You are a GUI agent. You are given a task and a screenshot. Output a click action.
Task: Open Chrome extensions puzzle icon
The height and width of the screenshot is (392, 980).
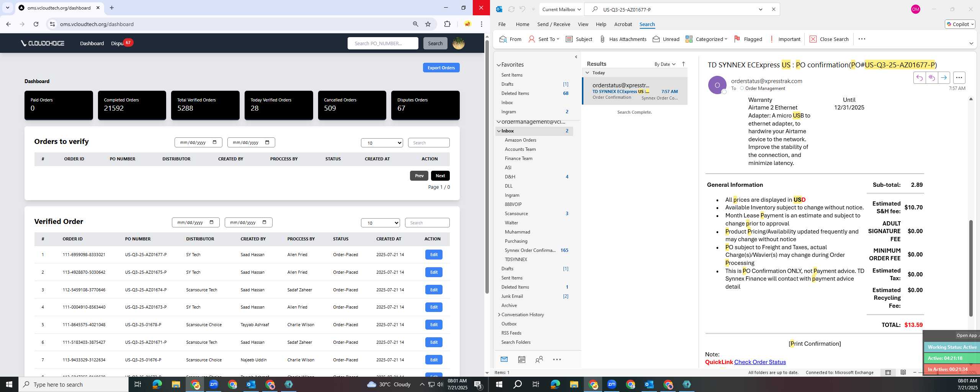[447, 24]
